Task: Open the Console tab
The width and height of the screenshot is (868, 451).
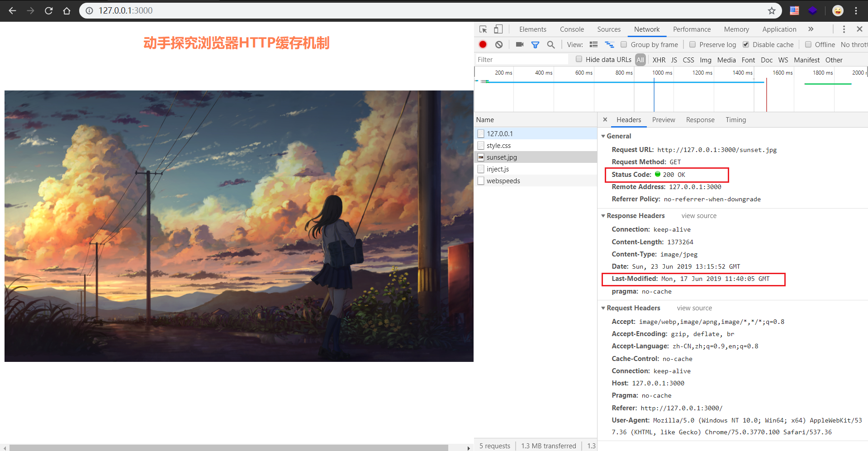Action: 572,29
